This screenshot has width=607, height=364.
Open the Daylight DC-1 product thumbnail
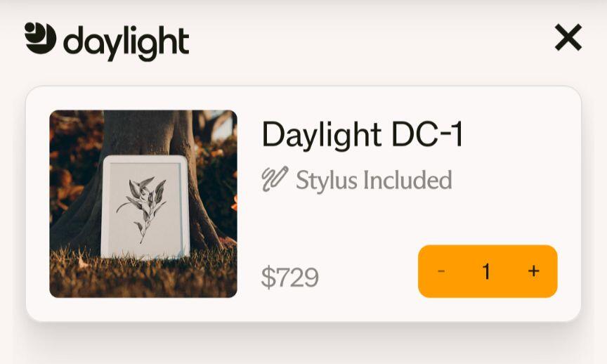click(x=143, y=204)
